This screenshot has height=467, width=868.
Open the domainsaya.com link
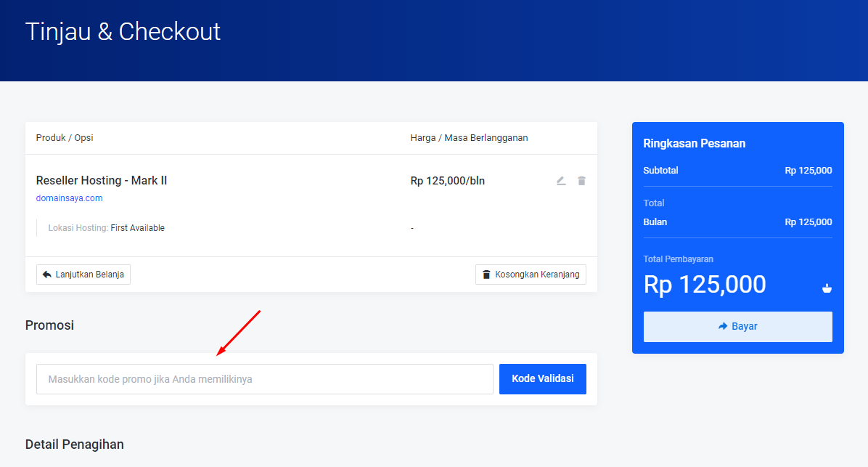[69, 198]
